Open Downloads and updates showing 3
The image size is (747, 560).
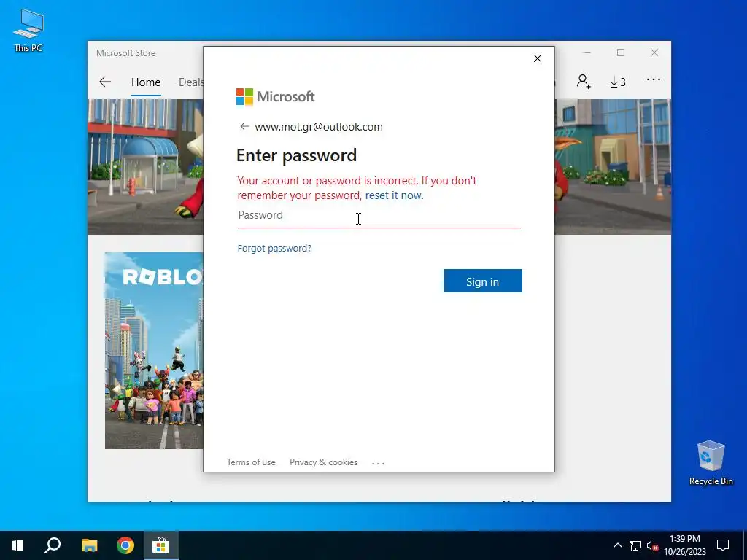[618, 82]
